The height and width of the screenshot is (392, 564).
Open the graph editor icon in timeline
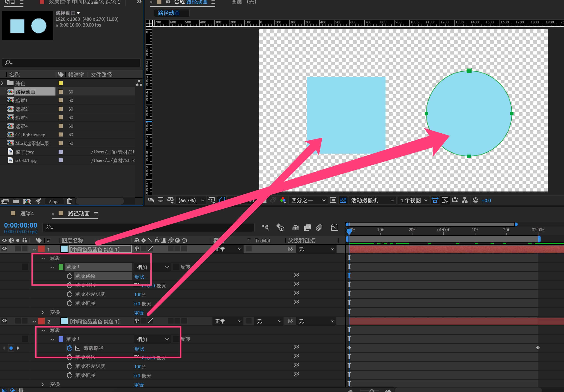pyautogui.click(x=334, y=228)
